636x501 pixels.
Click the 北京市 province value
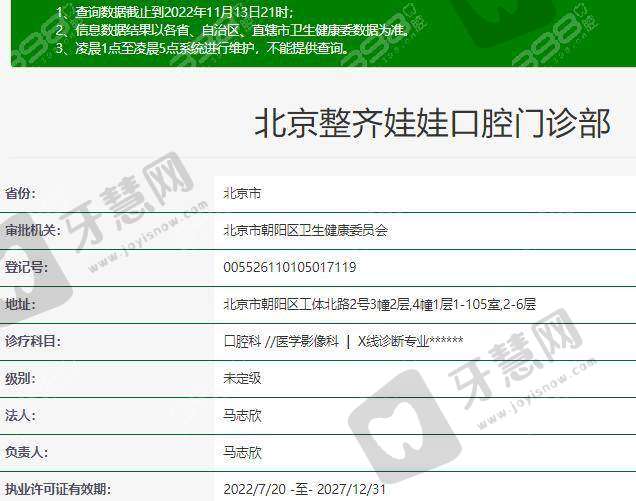click(242, 192)
